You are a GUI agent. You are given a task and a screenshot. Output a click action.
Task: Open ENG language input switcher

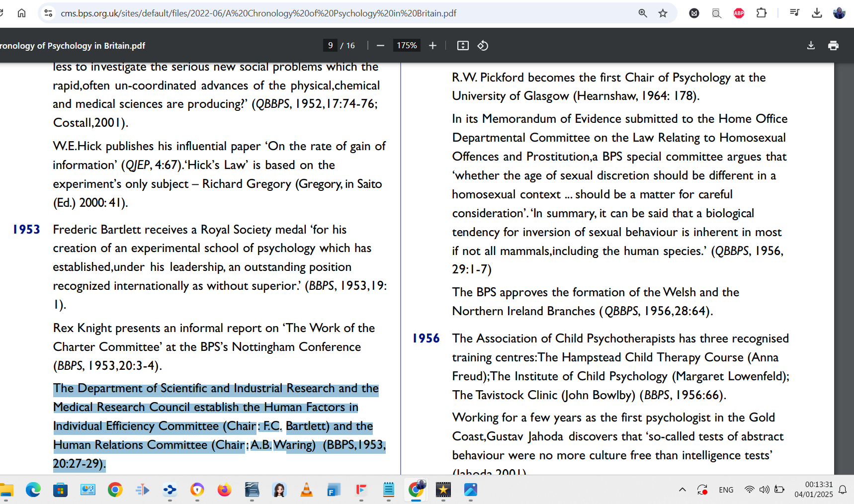726,490
